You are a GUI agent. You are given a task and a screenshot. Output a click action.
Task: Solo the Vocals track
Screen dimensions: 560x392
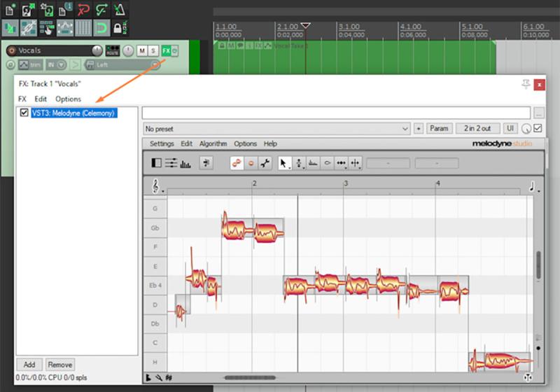tap(153, 50)
